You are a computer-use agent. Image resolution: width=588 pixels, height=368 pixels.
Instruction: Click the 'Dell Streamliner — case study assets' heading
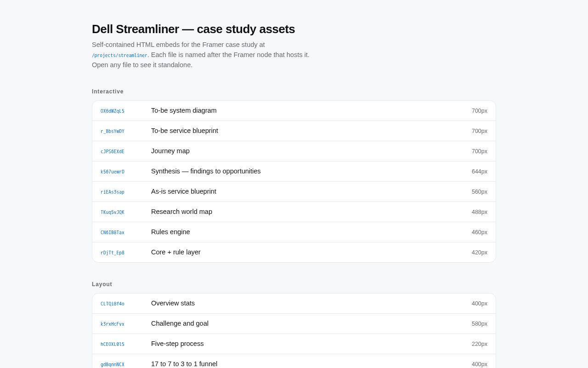coord(193,29)
